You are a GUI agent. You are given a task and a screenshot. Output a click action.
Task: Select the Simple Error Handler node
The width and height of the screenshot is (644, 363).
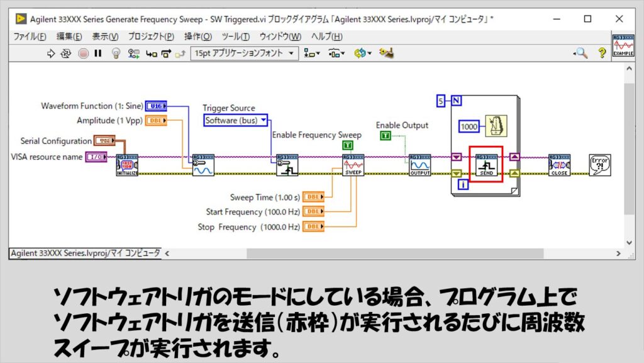[600, 165]
